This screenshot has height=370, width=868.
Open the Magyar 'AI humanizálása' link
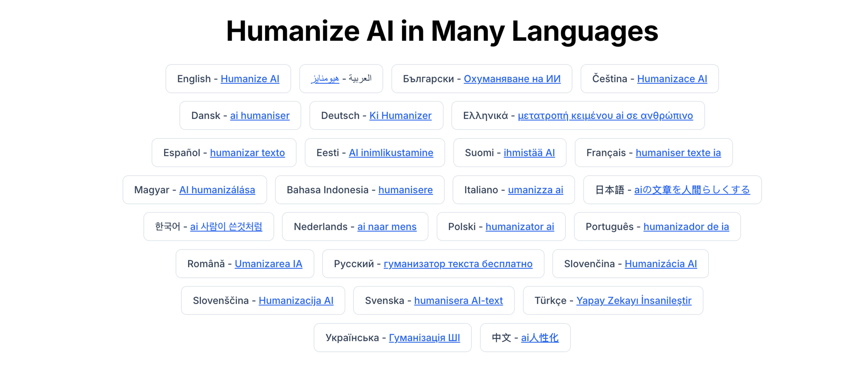click(217, 190)
